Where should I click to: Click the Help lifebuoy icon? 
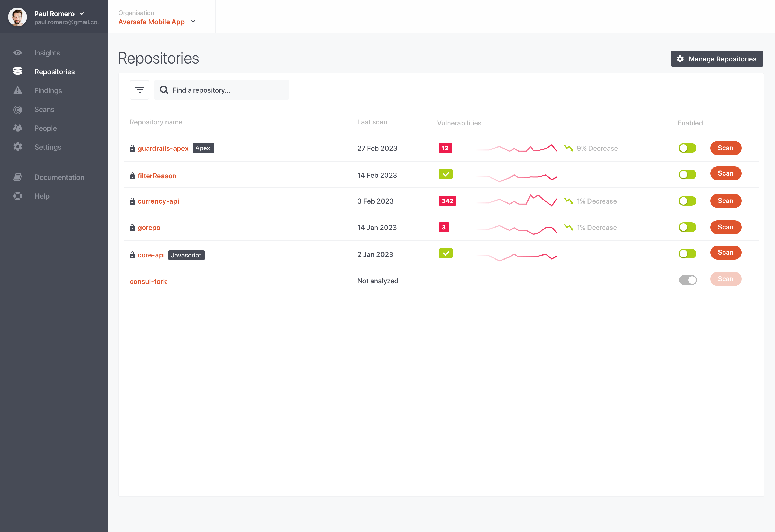click(x=18, y=196)
